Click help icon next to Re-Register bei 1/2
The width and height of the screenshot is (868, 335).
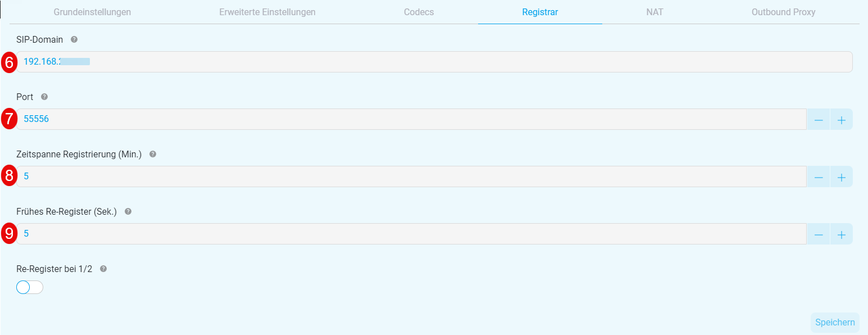[103, 269]
